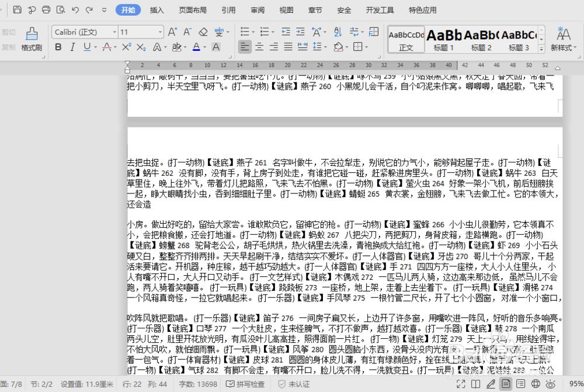Click 字数: 13698 word count

click(198, 384)
